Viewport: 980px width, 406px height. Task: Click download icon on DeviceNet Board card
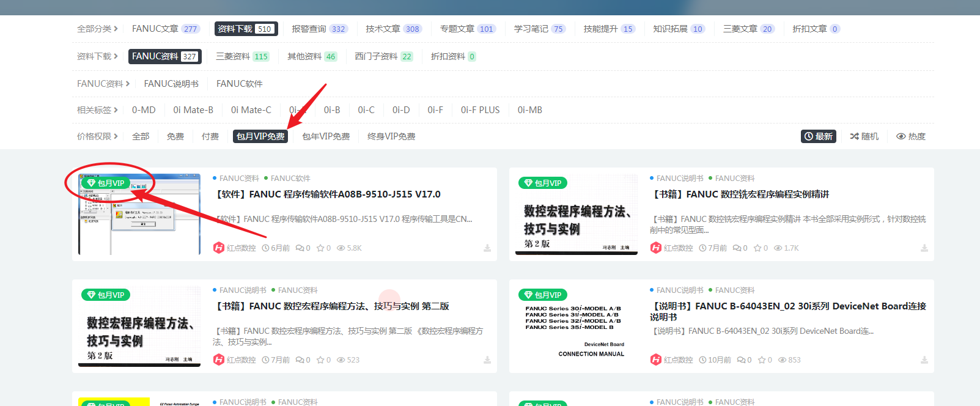pyautogui.click(x=924, y=360)
